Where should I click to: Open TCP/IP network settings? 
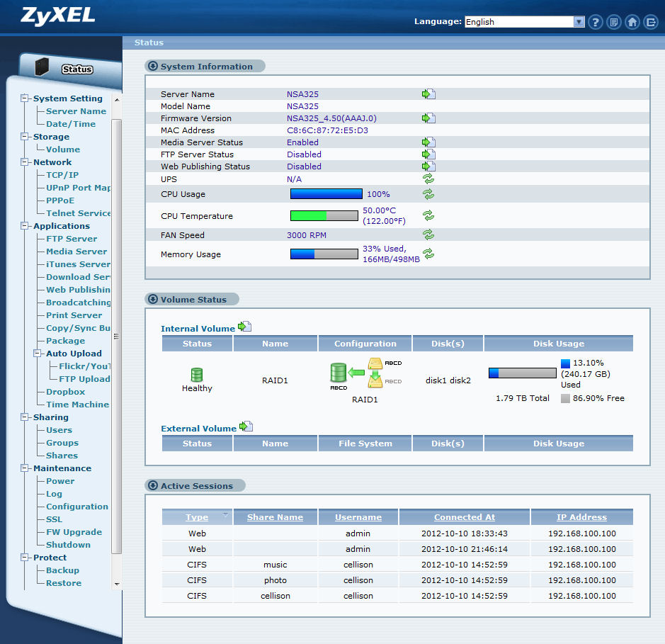[62, 175]
